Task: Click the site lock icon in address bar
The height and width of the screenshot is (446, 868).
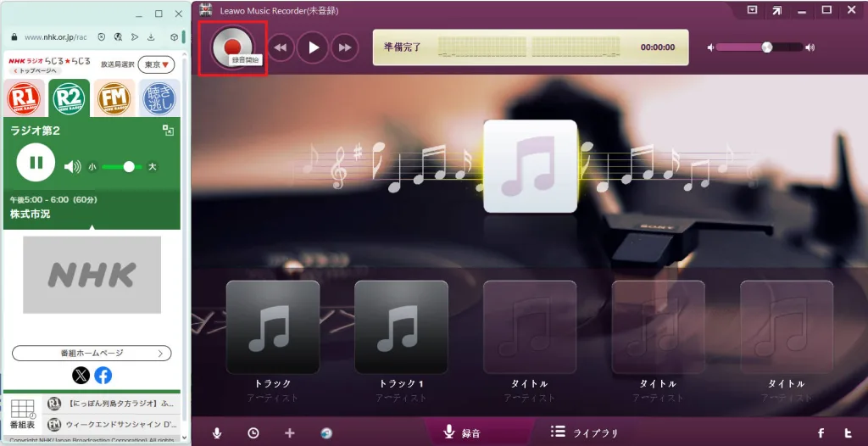Action: 14,37
